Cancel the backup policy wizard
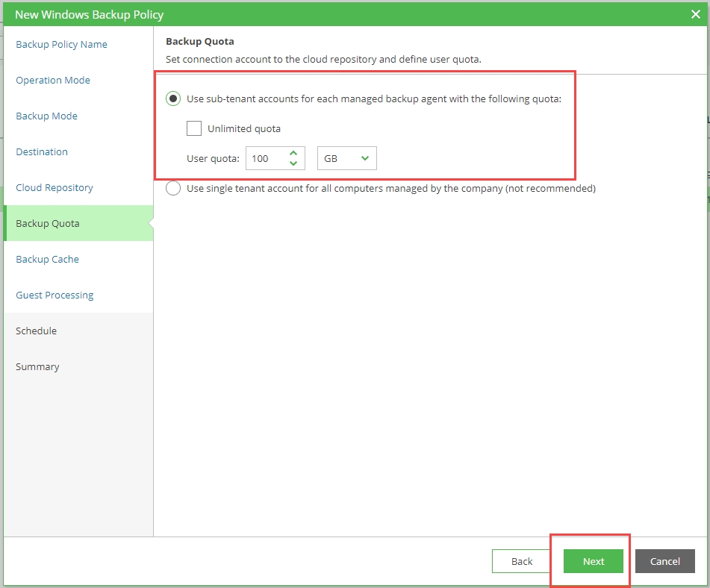The image size is (710, 588). point(664,561)
